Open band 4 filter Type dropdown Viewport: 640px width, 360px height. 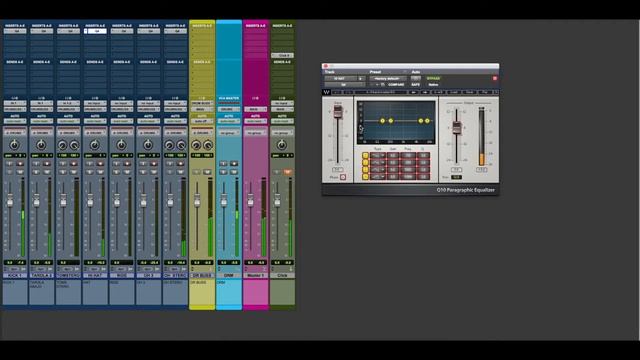click(x=378, y=177)
